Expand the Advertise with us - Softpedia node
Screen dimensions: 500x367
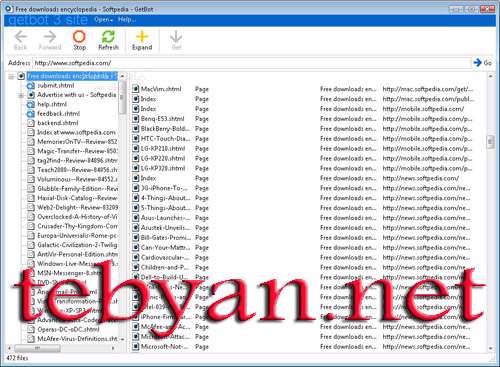[21, 96]
